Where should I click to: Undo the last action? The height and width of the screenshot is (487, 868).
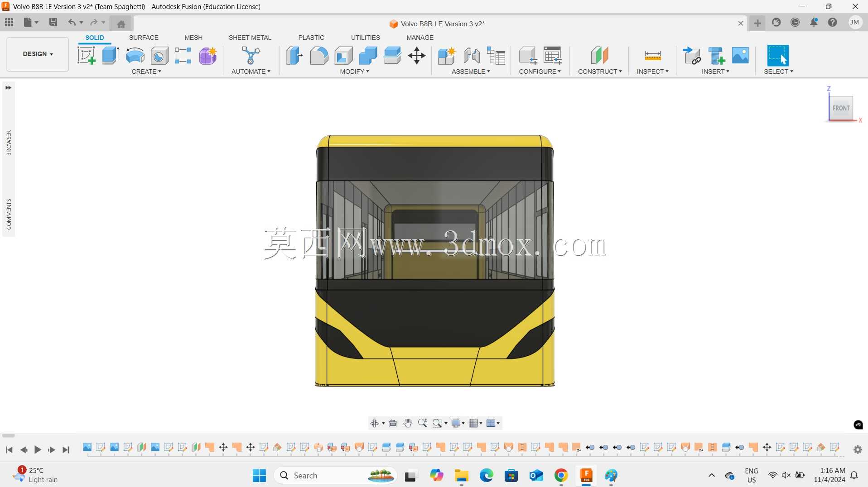point(72,22)
